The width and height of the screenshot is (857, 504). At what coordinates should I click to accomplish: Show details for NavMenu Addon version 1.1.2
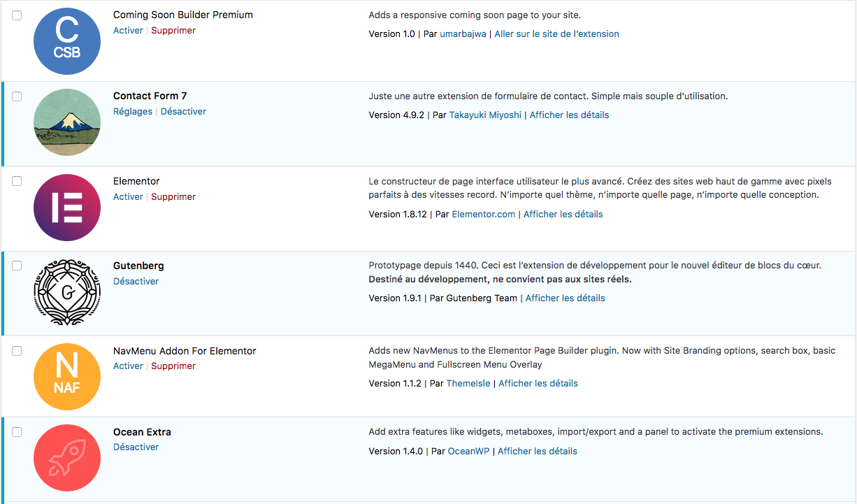pyautogui.click(x=538, y=383)
